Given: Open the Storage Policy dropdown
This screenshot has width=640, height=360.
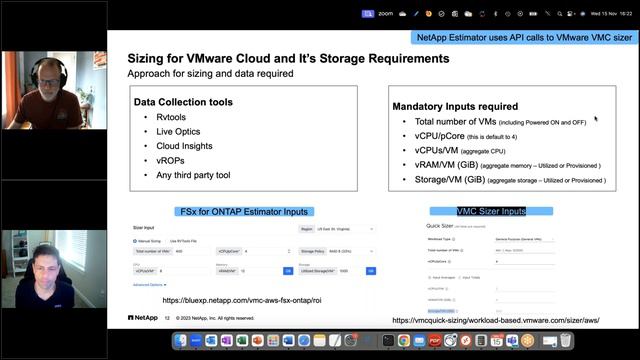Looking at the screenshot, I should click(337, 251).
